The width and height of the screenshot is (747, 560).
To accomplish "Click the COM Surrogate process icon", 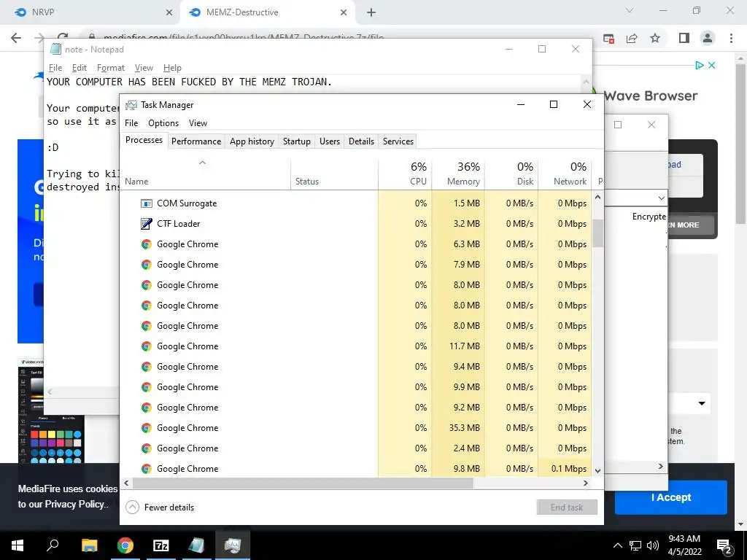I will (146, 203).
